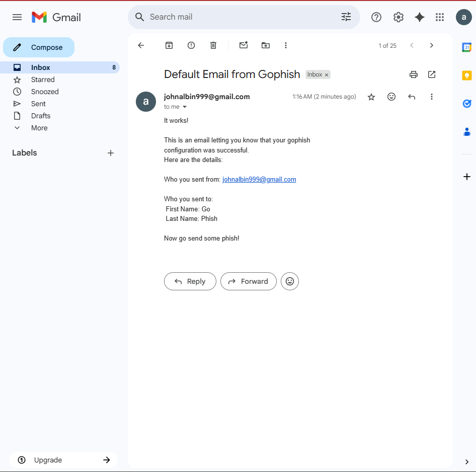The height and width of the screenshot is (472, 476).
Task: Click the Gmail logo
Action: [56, 17]
